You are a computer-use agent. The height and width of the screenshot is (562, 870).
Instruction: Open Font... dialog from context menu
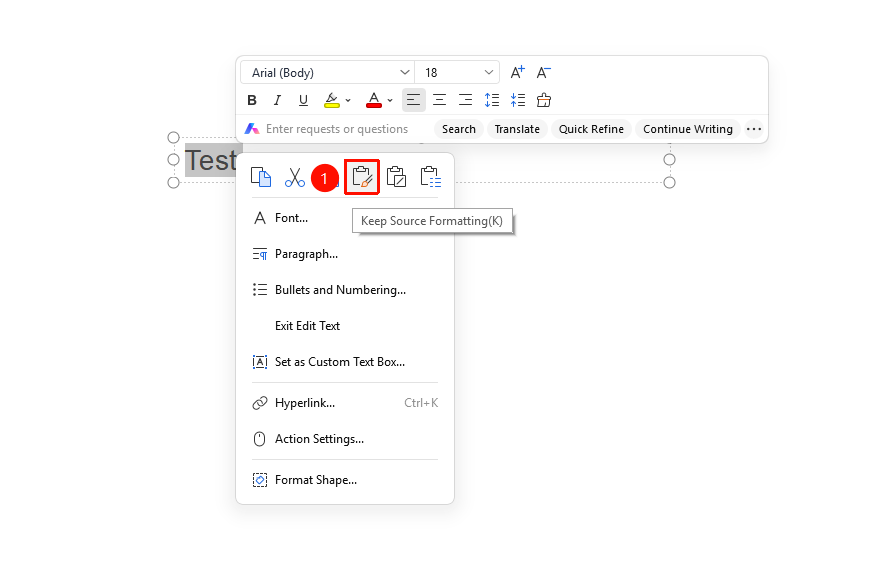[x=345, y=218]
